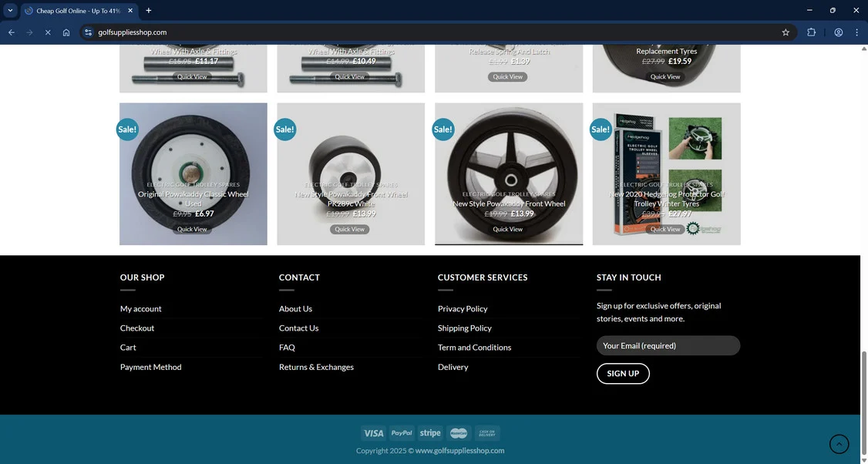Image resolution: width=868 pixels, height=464 pixels.
Task: Open the About Us page
Action: pyautogui.click(x=295, y=309)
